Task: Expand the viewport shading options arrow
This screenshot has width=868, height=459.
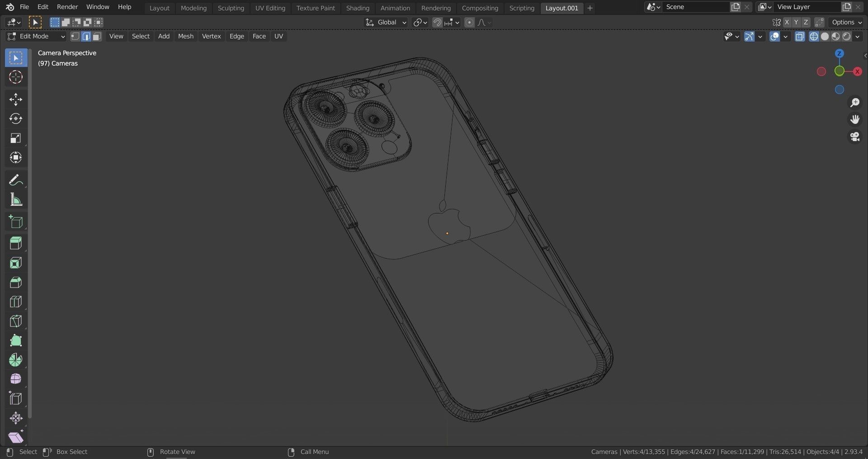Action: 858,37
